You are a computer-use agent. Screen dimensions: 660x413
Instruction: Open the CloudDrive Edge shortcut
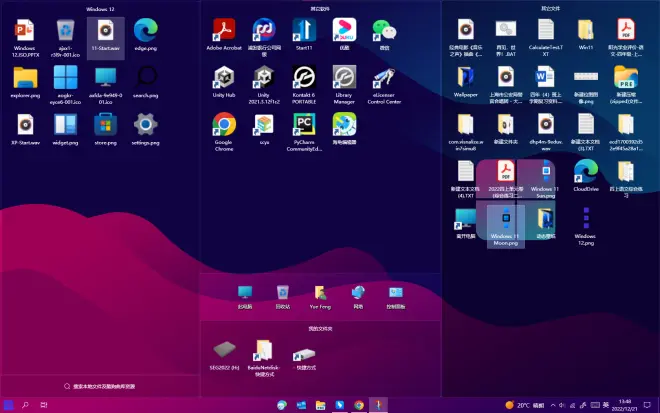586,176
